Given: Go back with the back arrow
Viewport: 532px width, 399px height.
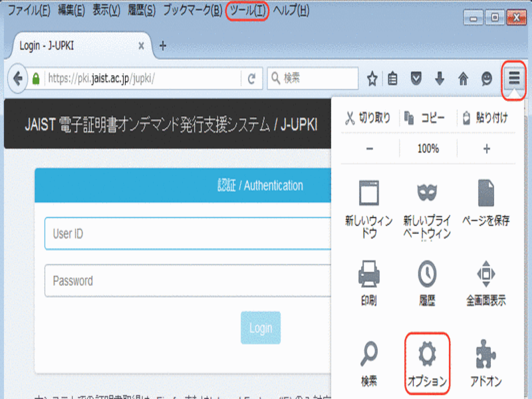Looking at the screenshot, I should (17, 78).
